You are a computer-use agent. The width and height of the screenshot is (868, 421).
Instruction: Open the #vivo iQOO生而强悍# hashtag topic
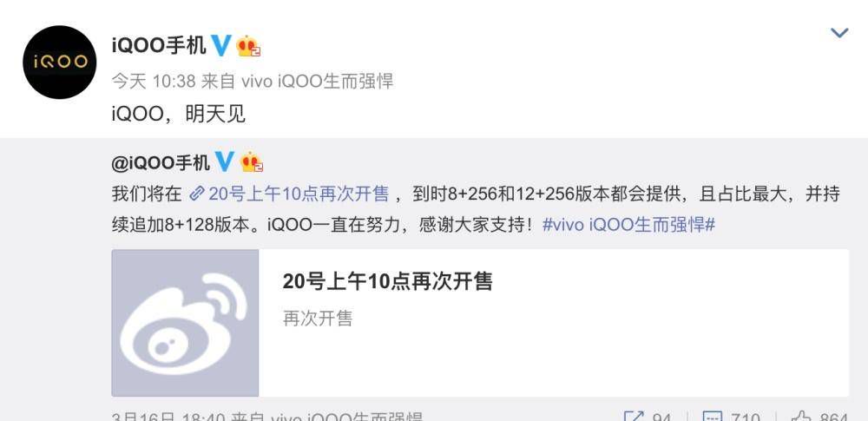pos(628,225)
